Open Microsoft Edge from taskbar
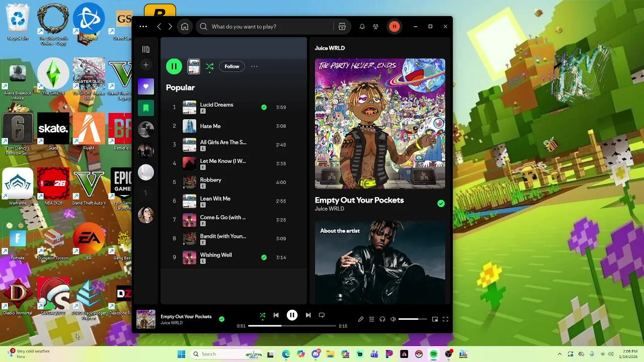This screenshot has height=362, width=644. pos(286,354)
